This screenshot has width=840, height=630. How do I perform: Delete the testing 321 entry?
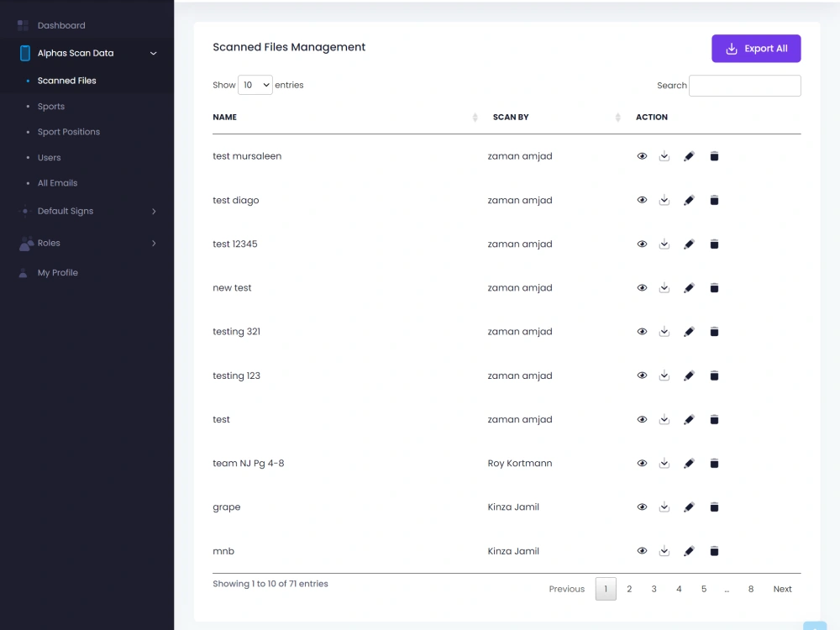pyautogui.click(x=714, y=332)
